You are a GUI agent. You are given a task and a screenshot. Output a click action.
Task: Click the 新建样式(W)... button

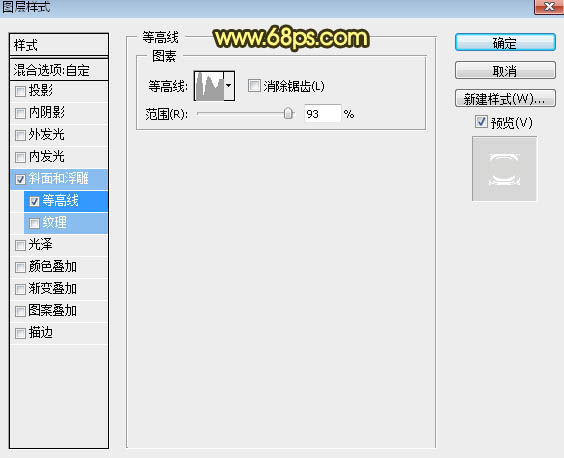coord(505,98)
